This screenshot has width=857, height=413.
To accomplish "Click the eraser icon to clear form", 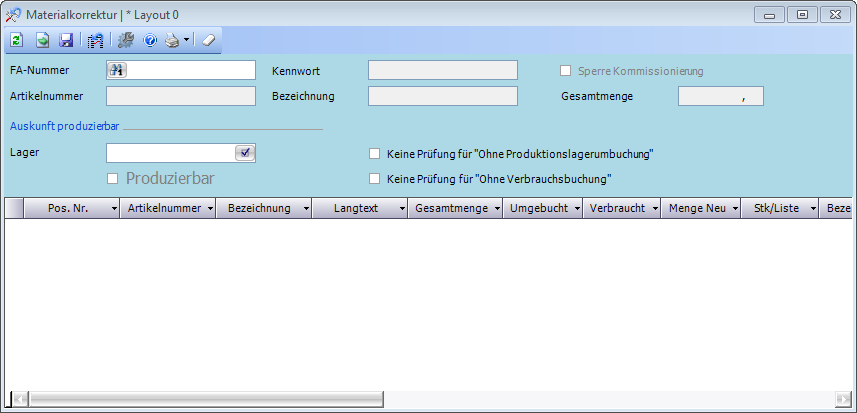I will click(x=208, y=41).
